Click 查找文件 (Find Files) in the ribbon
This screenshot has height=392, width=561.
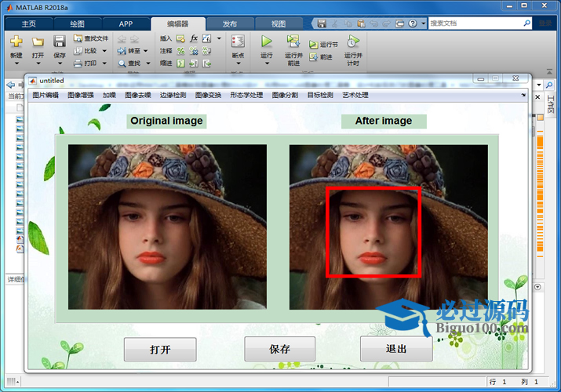91,38
